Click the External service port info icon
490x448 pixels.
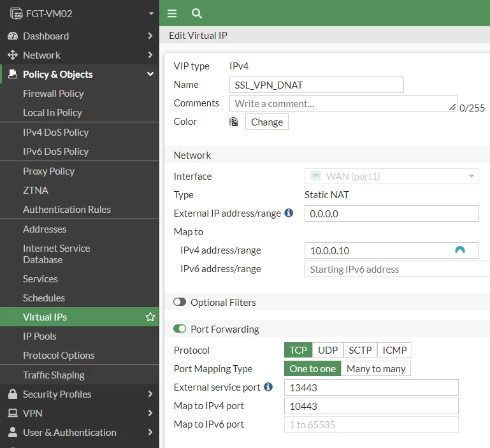pyautogui.click(x=268, y=387)
